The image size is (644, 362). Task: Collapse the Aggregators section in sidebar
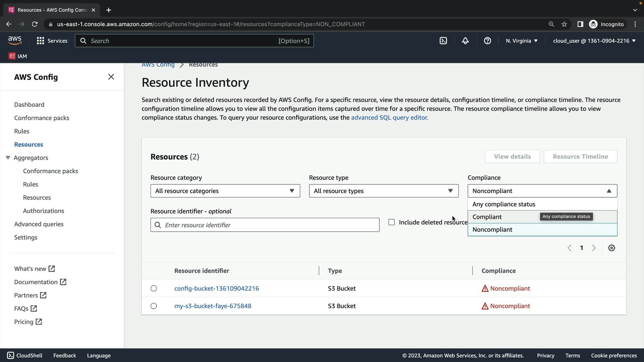(8, 158)
